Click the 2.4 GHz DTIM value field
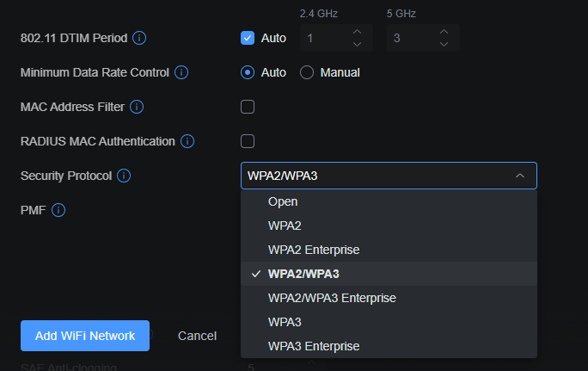The width and height of the screenshot is (588, 371). (x=323, y=38)
